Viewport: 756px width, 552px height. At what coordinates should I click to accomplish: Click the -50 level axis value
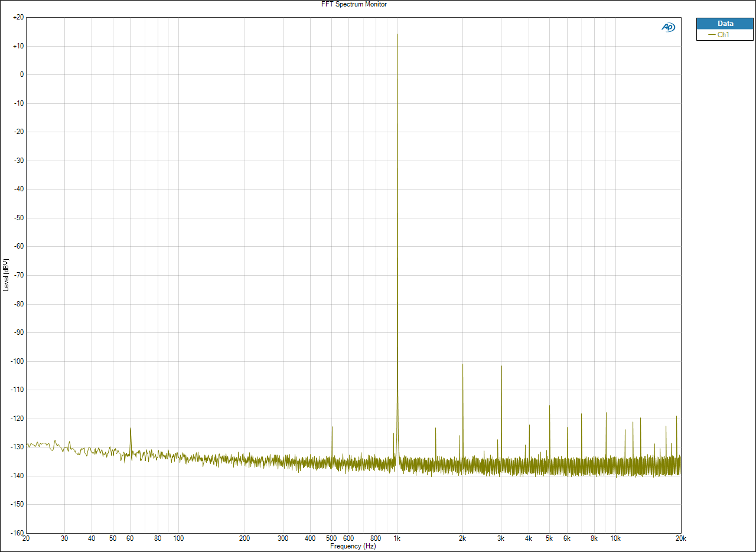click(x=18, y=218)
